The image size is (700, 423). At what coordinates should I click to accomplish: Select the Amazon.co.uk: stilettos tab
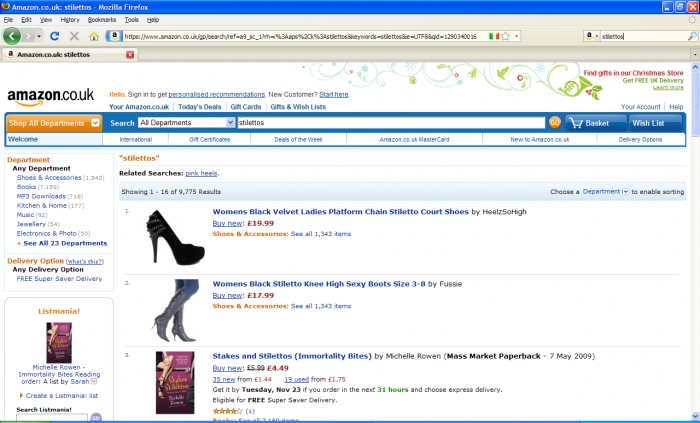click(70, 54)
